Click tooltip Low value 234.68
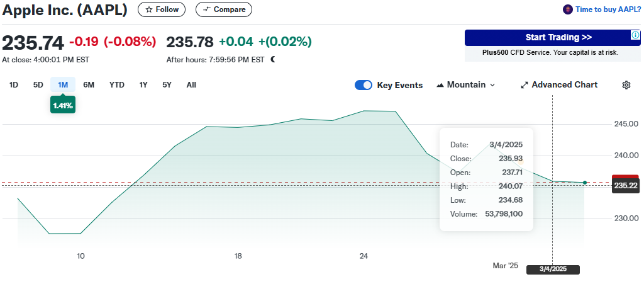 pos(511,201)
